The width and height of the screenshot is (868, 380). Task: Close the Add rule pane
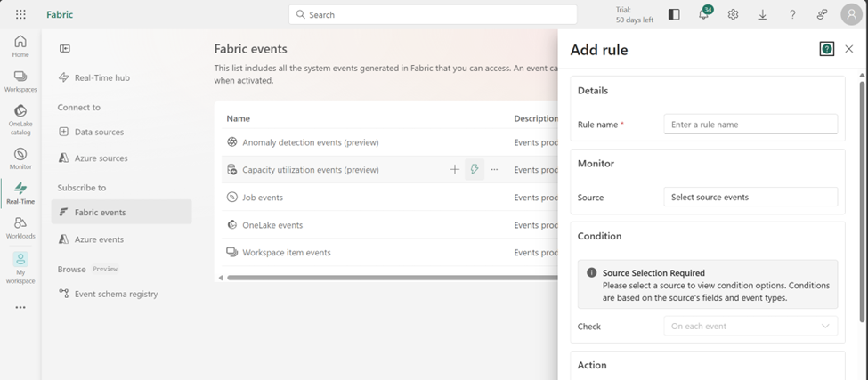pos(849,49)
